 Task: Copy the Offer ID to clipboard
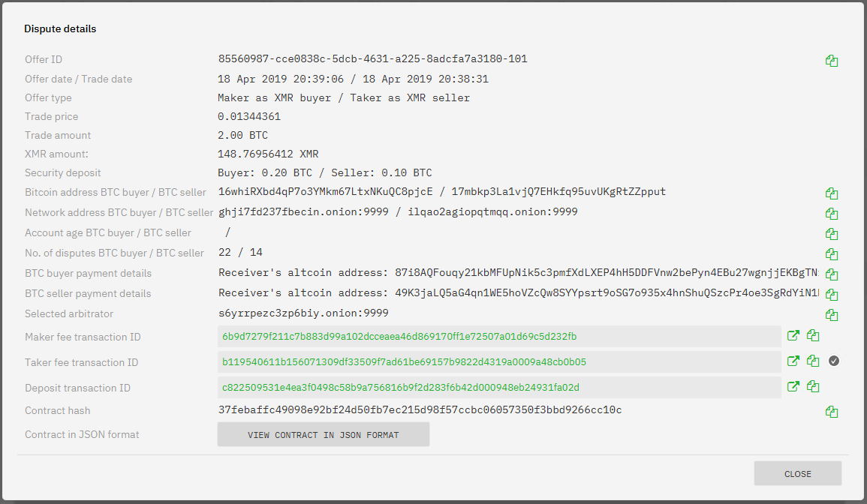832,61
